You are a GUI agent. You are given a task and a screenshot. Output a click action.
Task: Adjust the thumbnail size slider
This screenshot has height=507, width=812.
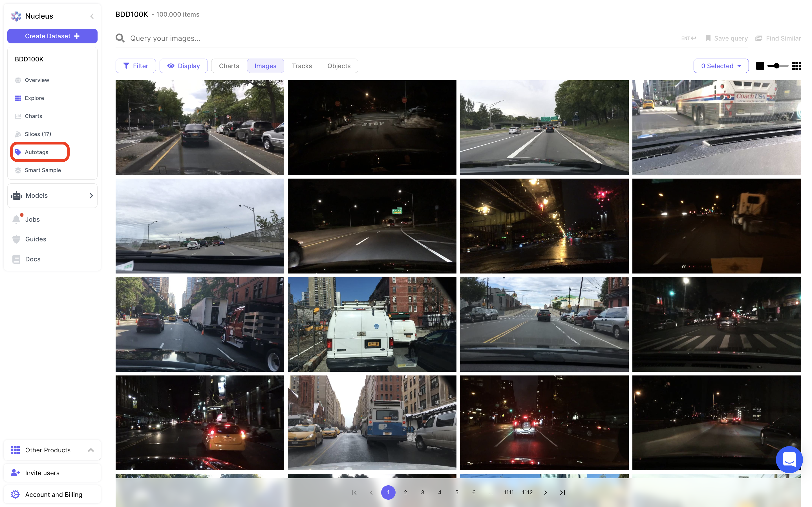coord(776,66)
